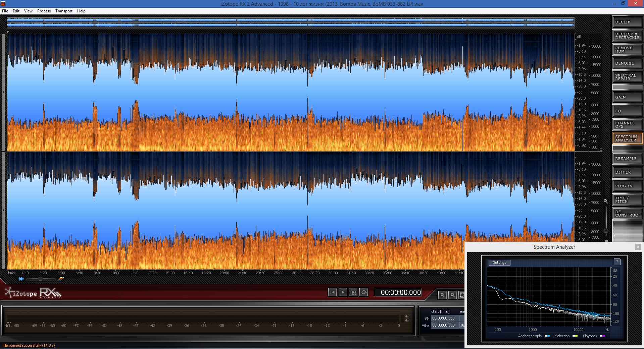Click the 'File opened successfully' status message
644x349 pixels.
pos(29,345)
